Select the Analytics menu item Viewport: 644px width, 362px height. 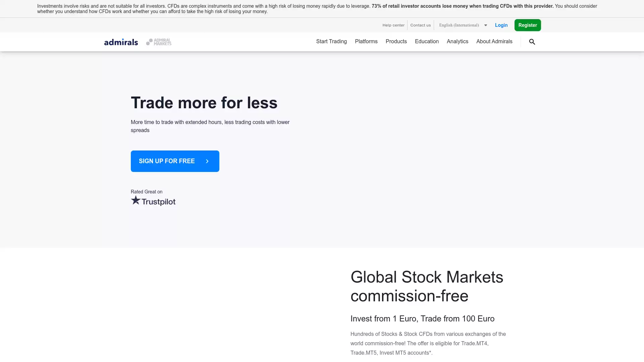coord(457,42)
